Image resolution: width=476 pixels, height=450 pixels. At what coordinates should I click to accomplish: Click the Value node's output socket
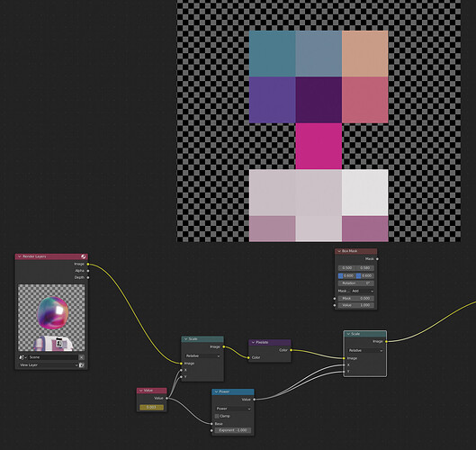point(167,398)
